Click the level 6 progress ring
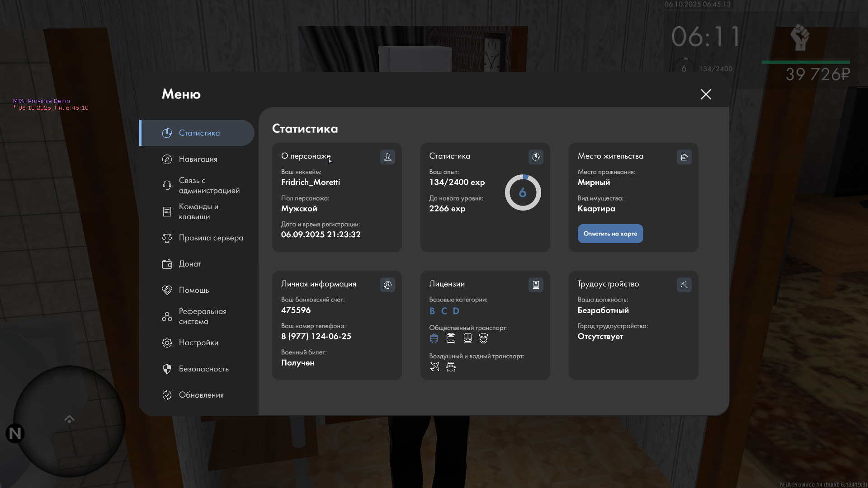 pyautogui.click(x=523, y=192)
